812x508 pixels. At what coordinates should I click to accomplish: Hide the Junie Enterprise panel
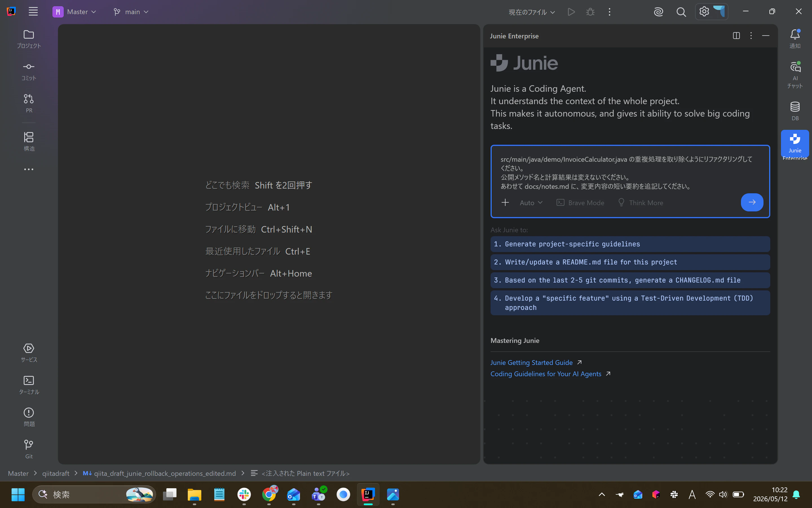(766, 36)
